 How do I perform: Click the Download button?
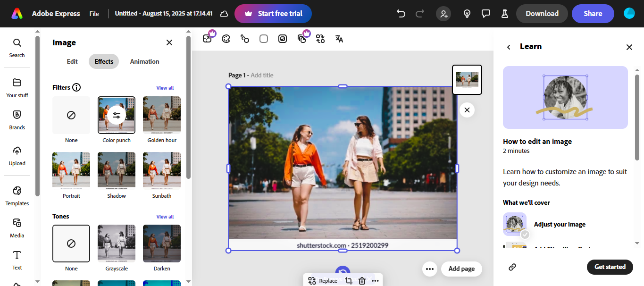click(x=542, y=14)
